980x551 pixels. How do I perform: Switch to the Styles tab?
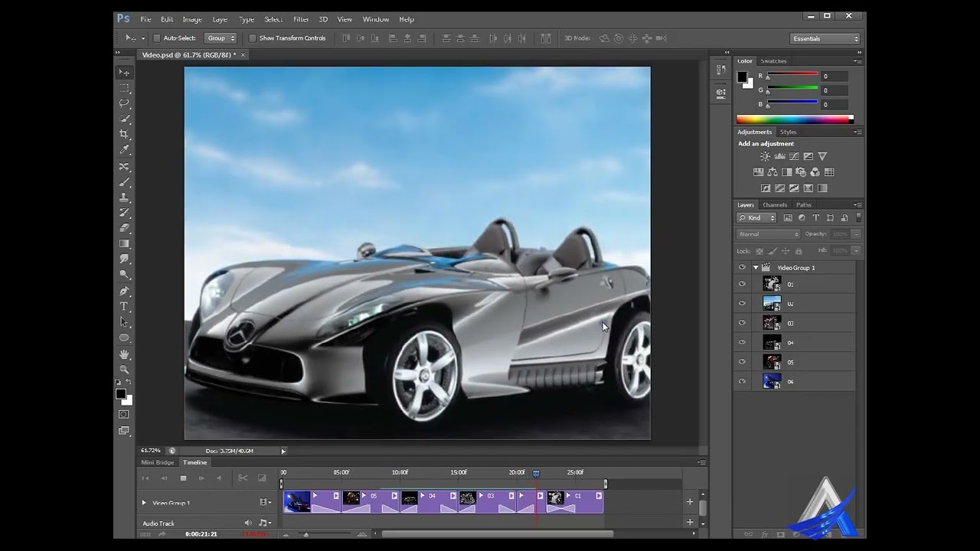coord(789,132)
